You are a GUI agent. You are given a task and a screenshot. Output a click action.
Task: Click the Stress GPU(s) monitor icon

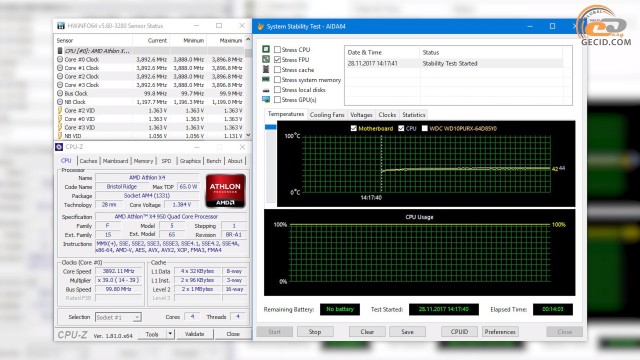(266, 99)
